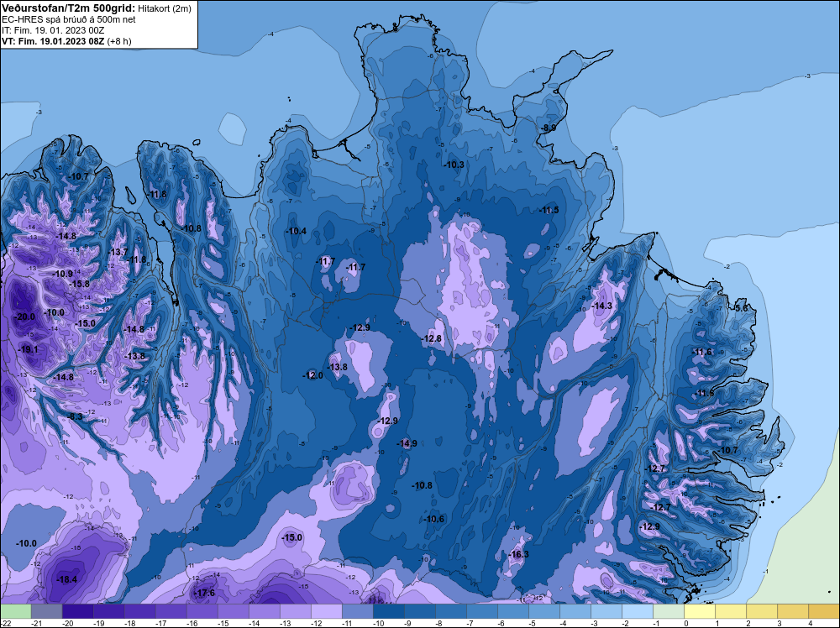Click the -10 legend swatch

[388, 611]
